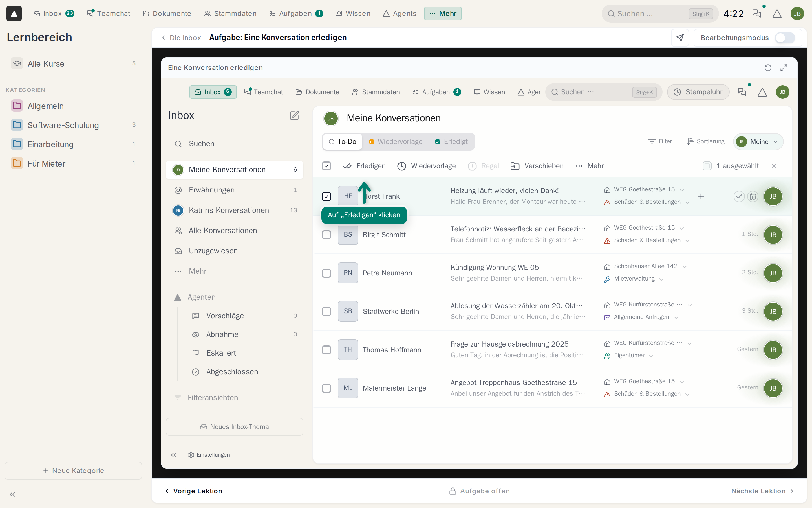Collapse the Inbox sidebar with double chevron
The width and height of the screenshot is (812, 508).
174,455
